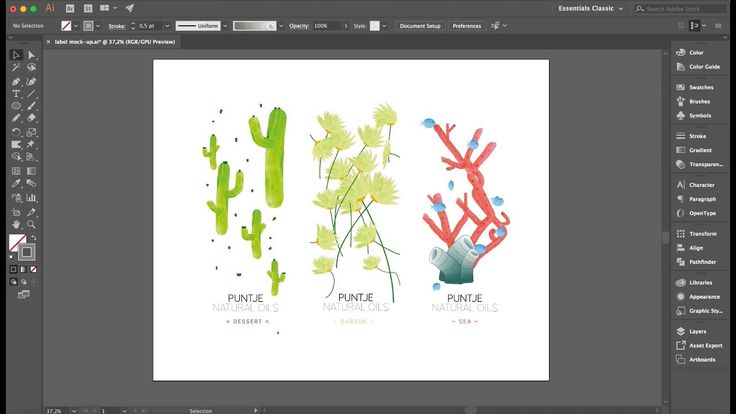Select the Direct Selection tool
The image size is (736, 414).
31,55
